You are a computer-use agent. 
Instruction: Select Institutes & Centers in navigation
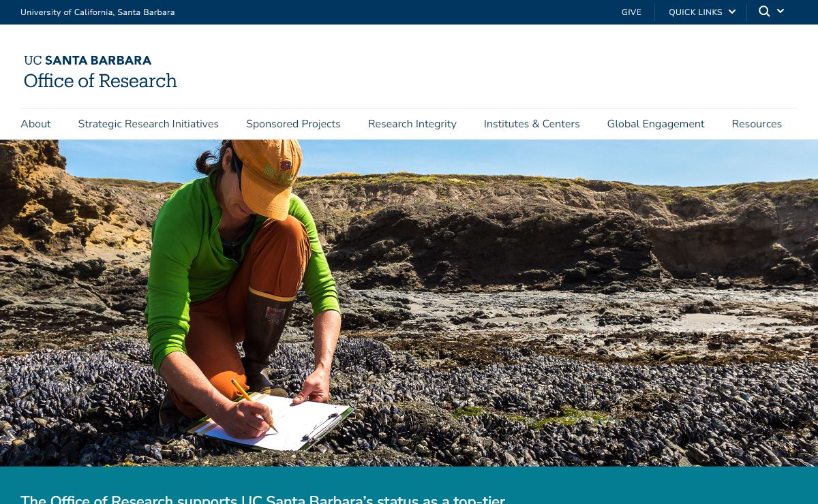tap(532, 124)
